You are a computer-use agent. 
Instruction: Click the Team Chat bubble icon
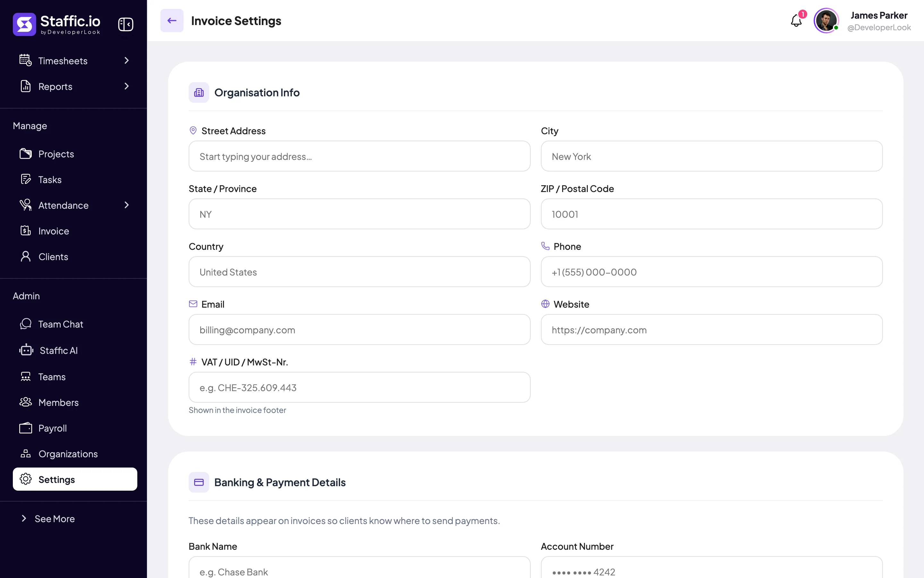pos(26,324)
